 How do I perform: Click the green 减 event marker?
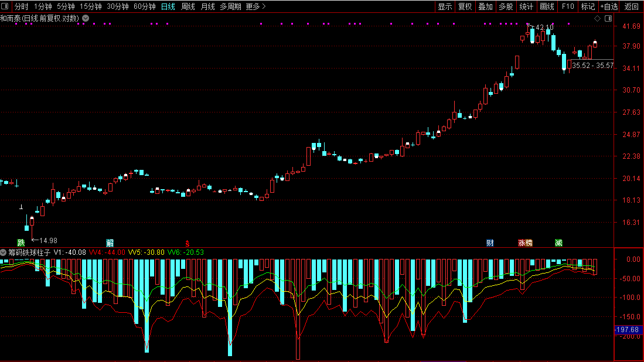[558, 243]
